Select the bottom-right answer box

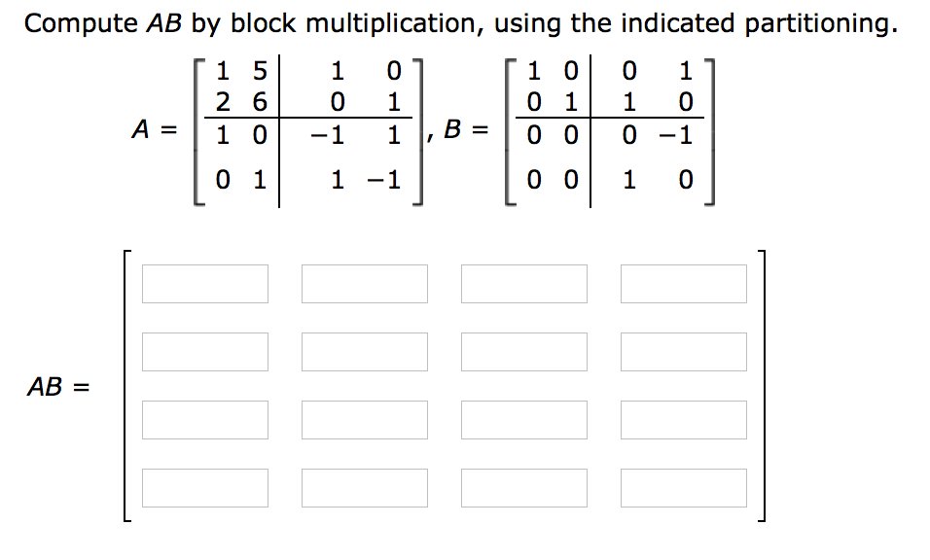tap(683, 487)
